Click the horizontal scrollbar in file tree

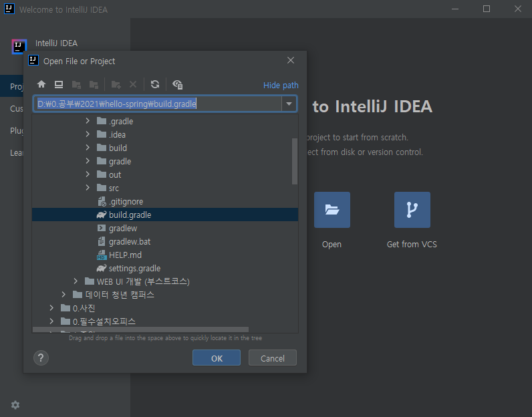(140, 329)
